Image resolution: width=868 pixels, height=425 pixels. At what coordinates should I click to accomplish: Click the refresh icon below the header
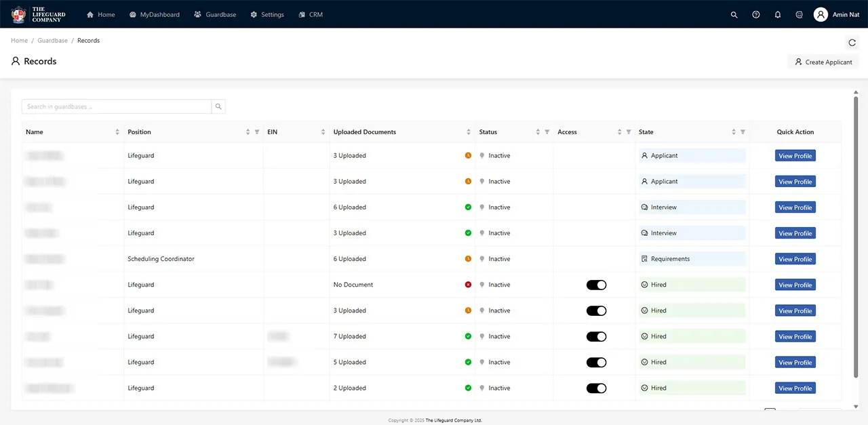(852, 43)
